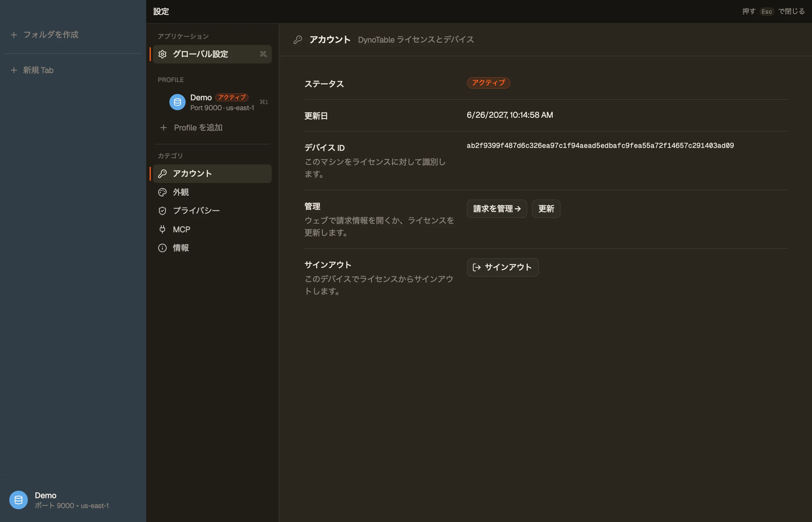812x522 pixels.
Task: Click the sign-out arrow icon in サインアウト button
Action: click(x=476, y=267)
